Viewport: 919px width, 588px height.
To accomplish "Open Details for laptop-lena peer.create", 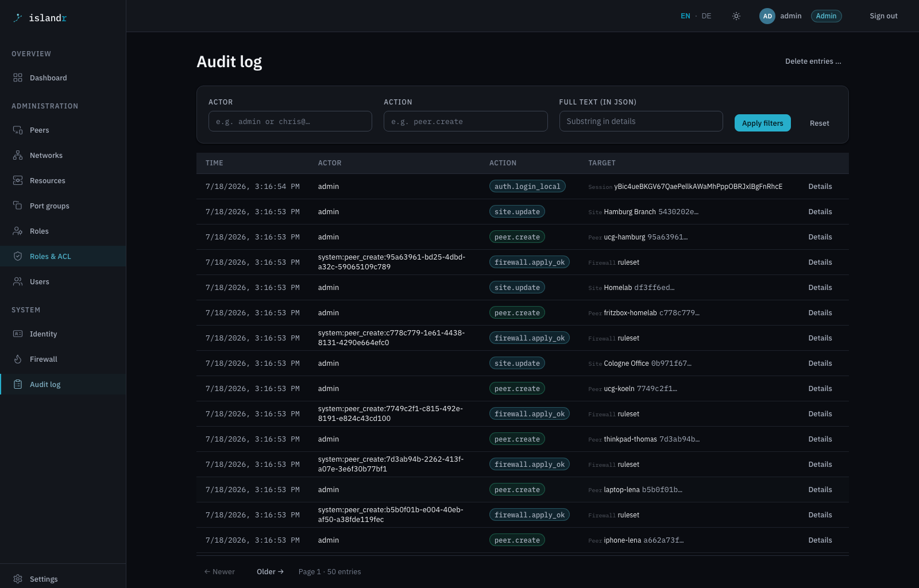I will pos(820,490).
